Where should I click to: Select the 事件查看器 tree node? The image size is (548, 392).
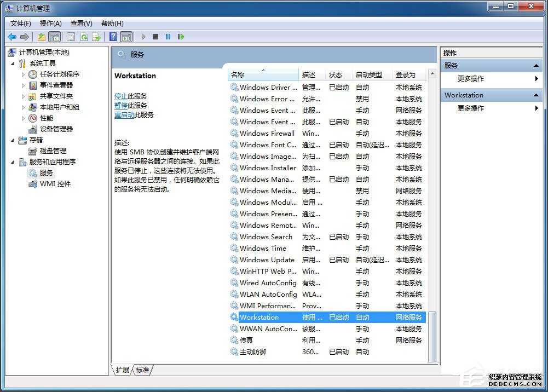tap(56, 85)
